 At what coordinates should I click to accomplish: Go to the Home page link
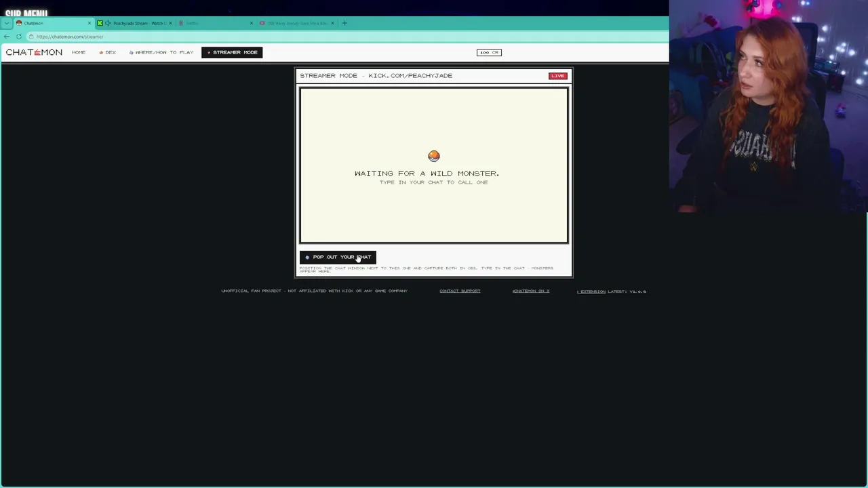coord(79,52)
